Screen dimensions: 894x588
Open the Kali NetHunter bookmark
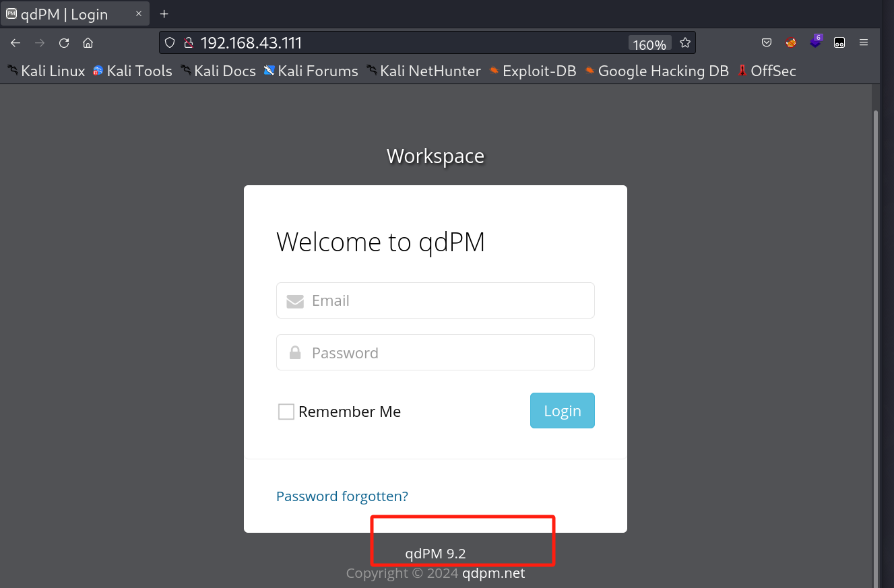point(424,71)
